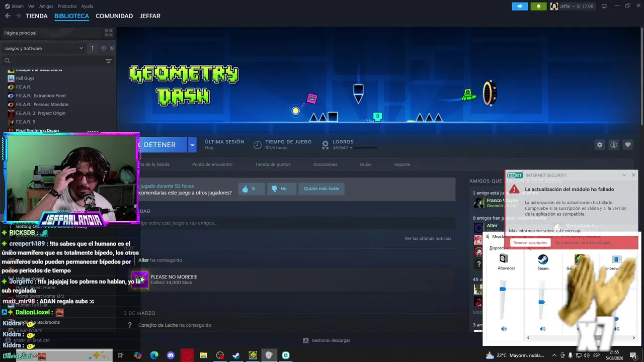The height and width of the screenshot is (362, 644).
Task: Show hidden system tray icons chevron
Action: tap(554, 355)
